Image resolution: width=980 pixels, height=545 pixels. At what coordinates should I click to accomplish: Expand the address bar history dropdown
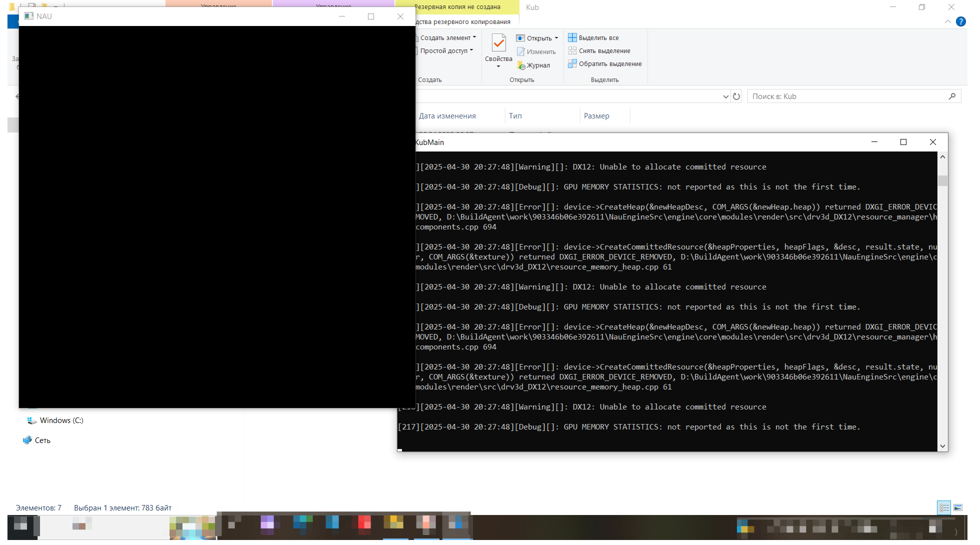coord(725,96)
